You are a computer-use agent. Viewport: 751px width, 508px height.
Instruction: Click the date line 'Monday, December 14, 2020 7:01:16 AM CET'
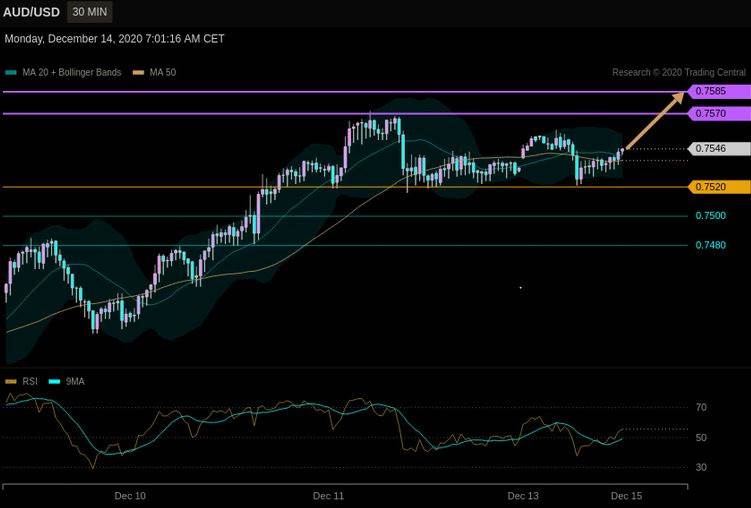click(x=114, y=39)
